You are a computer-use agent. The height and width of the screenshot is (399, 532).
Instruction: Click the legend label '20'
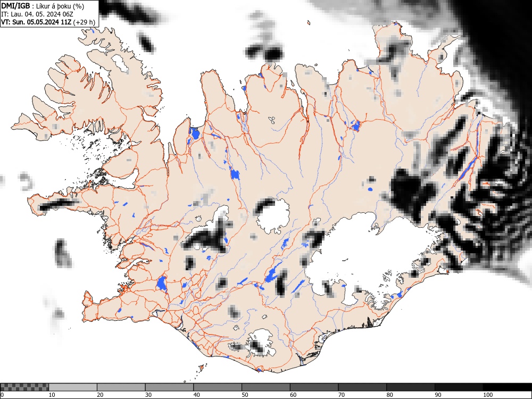pos(100,395)
